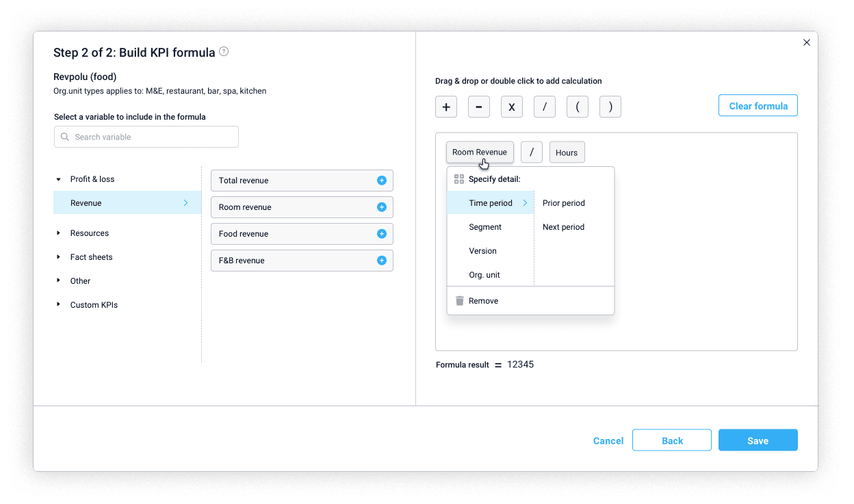The height and width of the screenshot is (504, 854).
Task: Add Total revenue with its plus icon
Action: pos(382,181)
